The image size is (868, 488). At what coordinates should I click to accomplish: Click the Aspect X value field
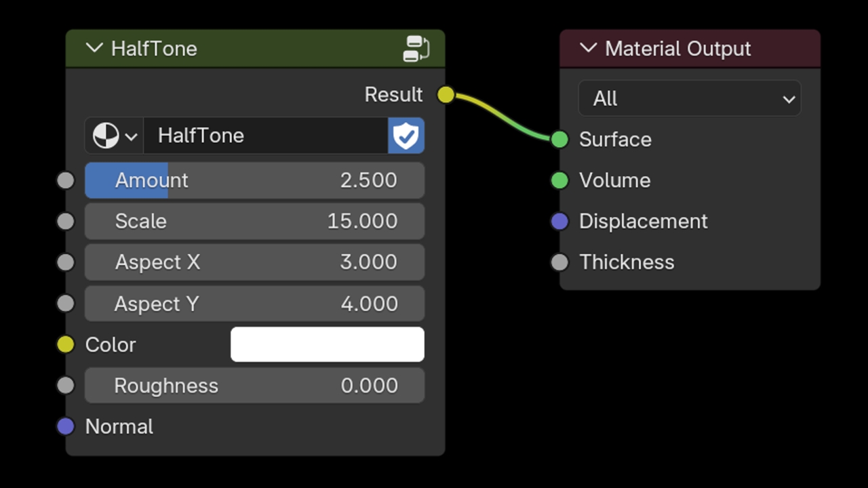[x=255, y=262]
